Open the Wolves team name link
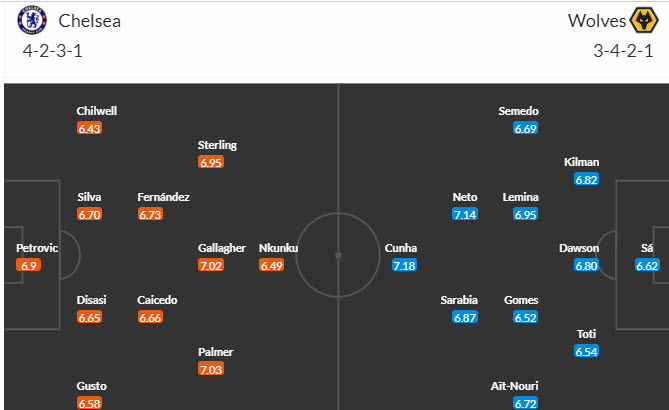The image size is (669, 410). (595, 21)
